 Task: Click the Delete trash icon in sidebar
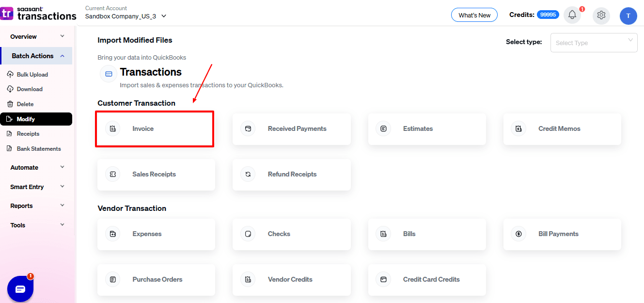(10, 104)
